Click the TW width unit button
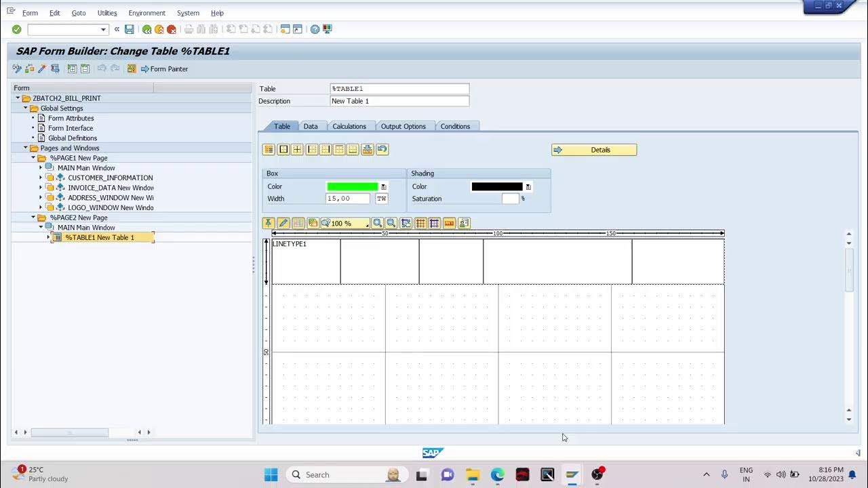This screenshot has width=868, height=488. coord(382,199)
